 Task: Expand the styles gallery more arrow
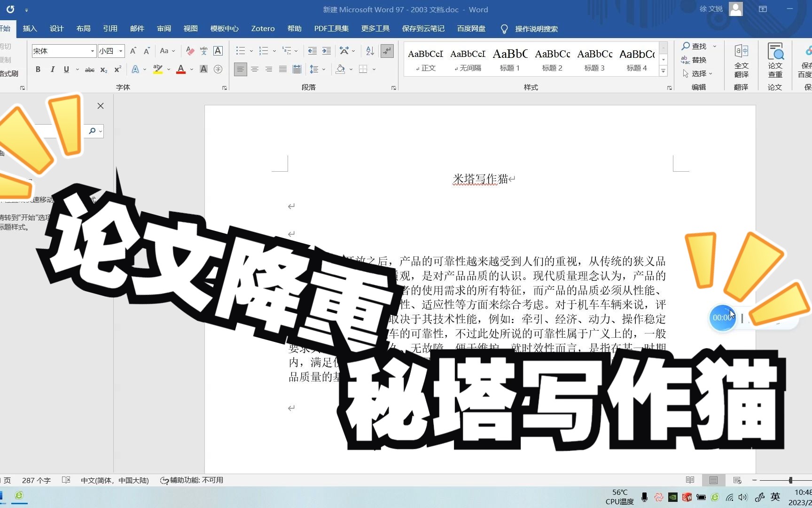point(664,71)
